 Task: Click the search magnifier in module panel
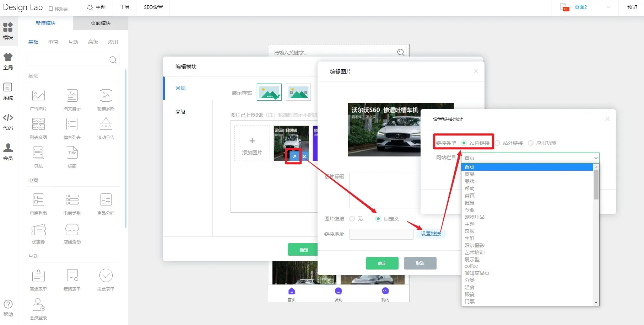click(113, 60)
